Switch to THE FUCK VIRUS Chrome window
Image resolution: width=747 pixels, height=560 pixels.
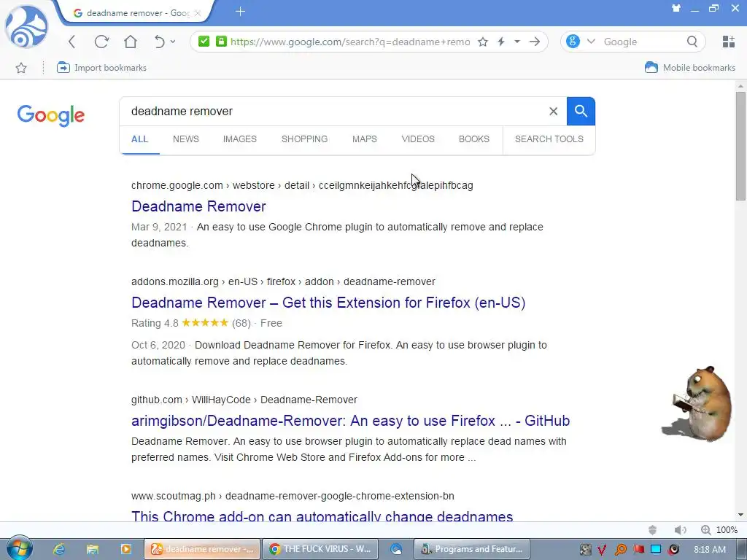320,549
